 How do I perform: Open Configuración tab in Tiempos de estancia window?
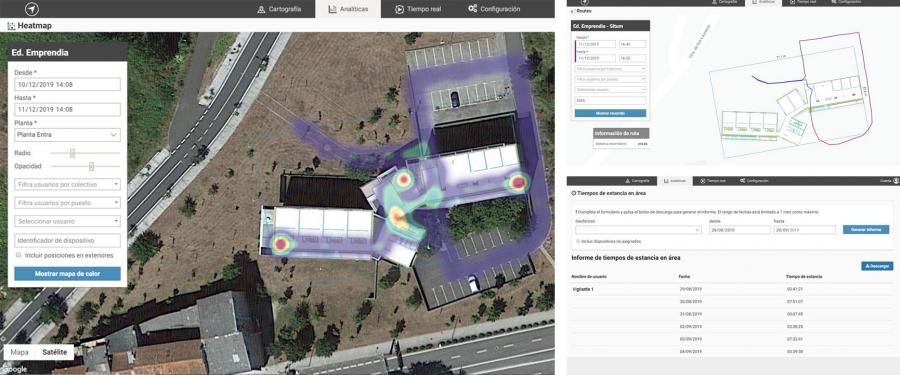pos(754,181)
